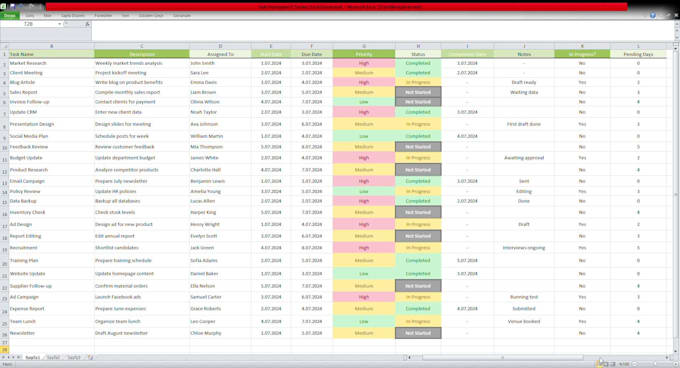Select the Olivia Wilson assignee cell
The height and width of the screenshot is (368, 680).
pos(220,102)
